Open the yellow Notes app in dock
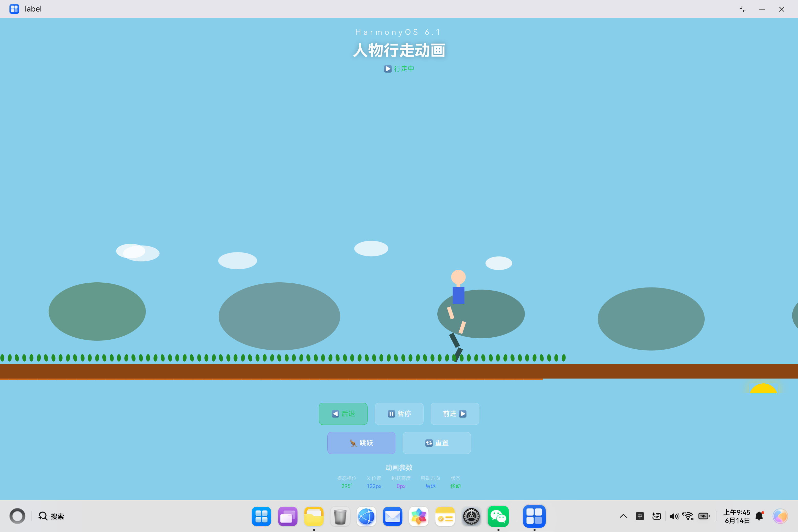 pos(445,516)
